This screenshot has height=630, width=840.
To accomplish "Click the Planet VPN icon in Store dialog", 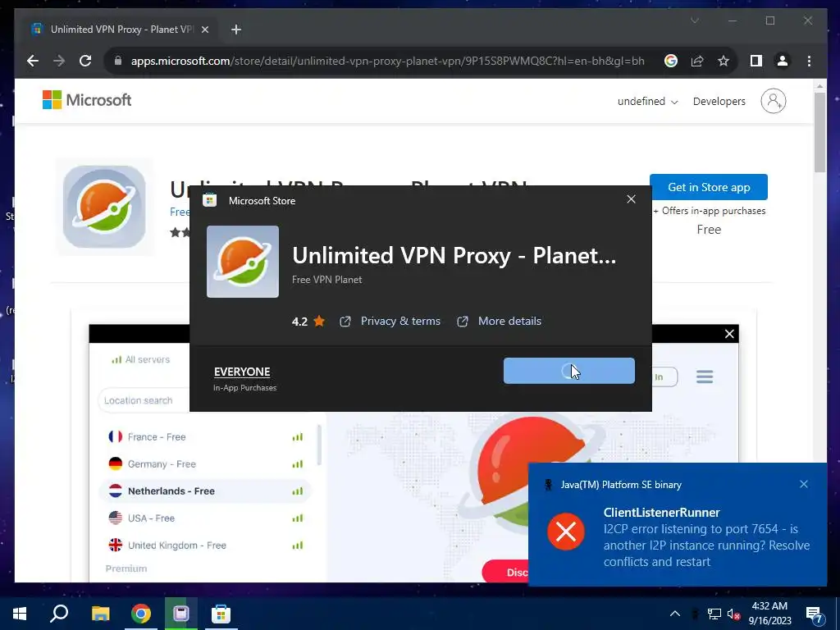I will click(243, 262).
